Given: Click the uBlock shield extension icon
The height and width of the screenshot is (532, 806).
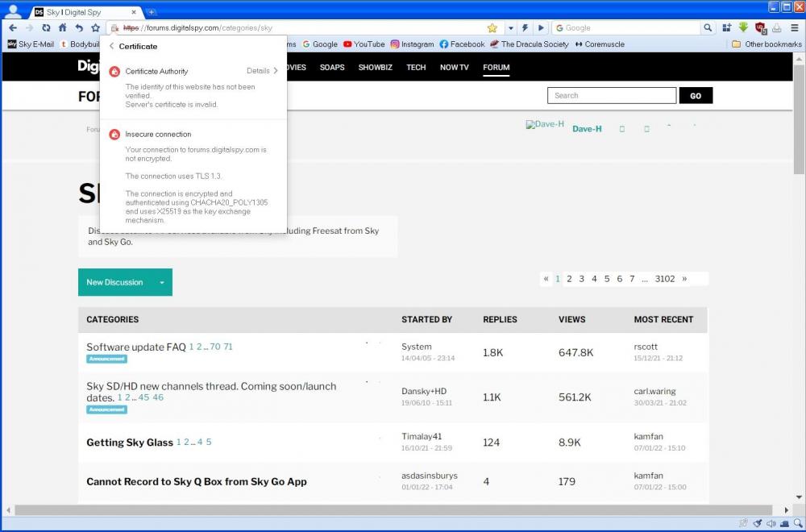Looking at the screenshot, I should (x=760, y=27).
